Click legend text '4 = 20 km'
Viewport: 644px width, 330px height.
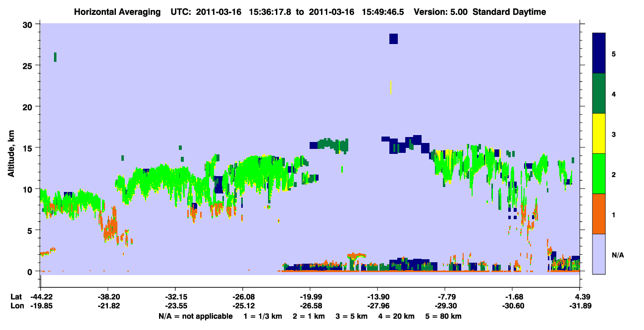[x=397, y=316]
